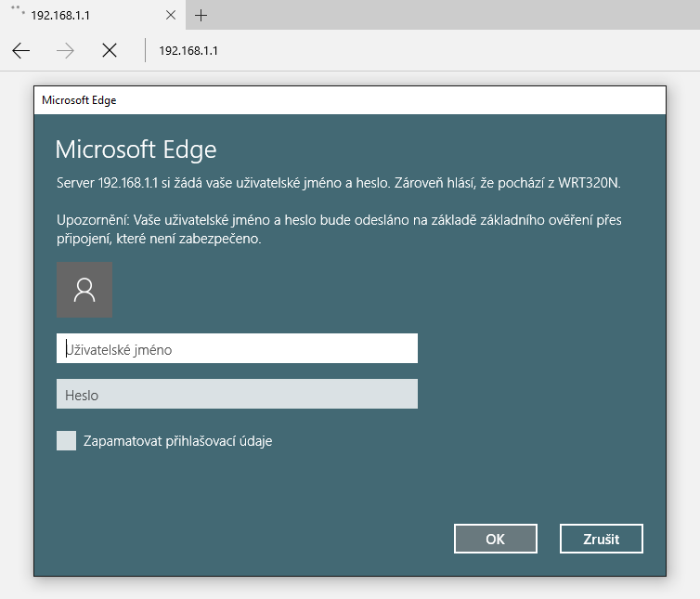This screenshot has width=700, height=599.
Task: Confirm login with the OK button
Action: tap(496, 539)
